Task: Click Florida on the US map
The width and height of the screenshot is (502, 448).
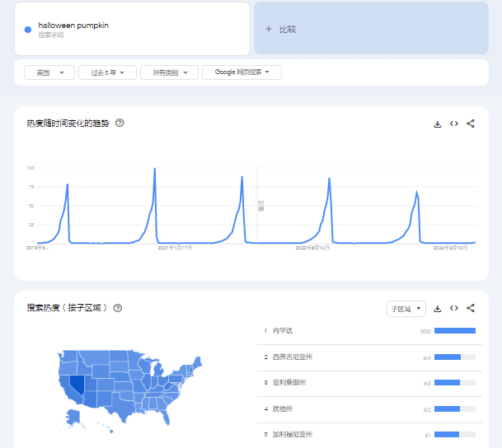Action: [166, 418]
